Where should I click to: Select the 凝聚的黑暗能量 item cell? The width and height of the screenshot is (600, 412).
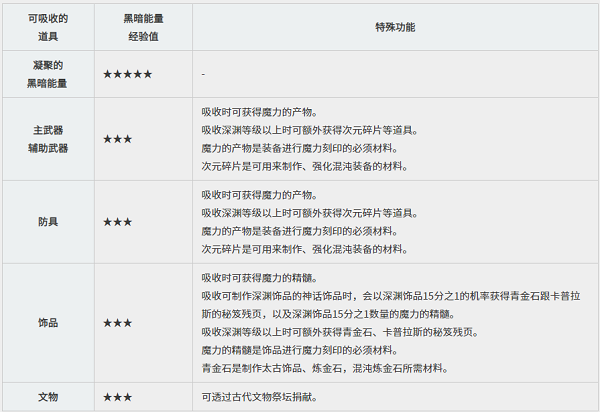pos(48,74)
